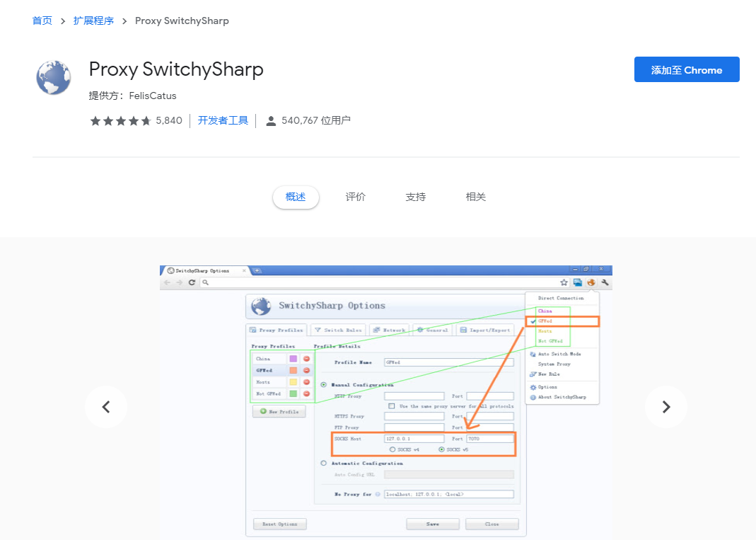
Task: Click red delete icon beside China profile
Action: click(x=306, y=359)
